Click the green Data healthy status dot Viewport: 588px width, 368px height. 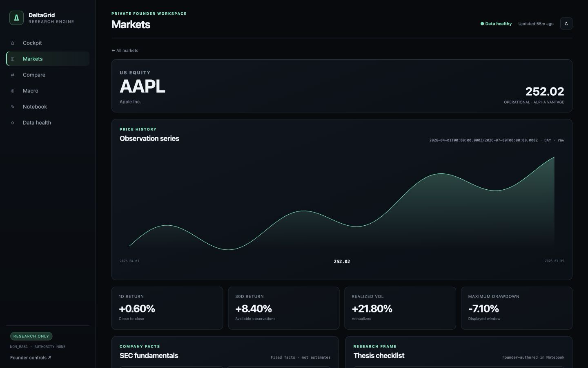click(482, 24)
